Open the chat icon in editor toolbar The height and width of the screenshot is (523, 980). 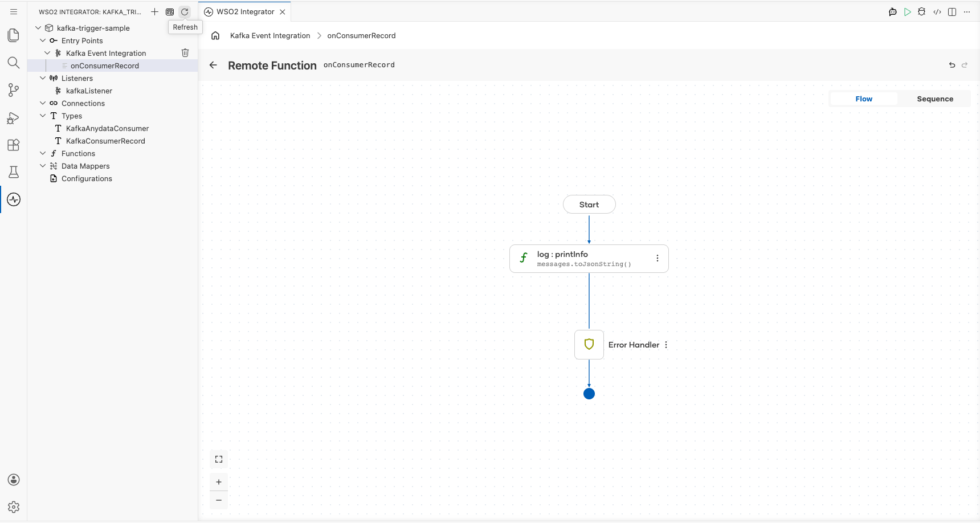pos(893,12)
